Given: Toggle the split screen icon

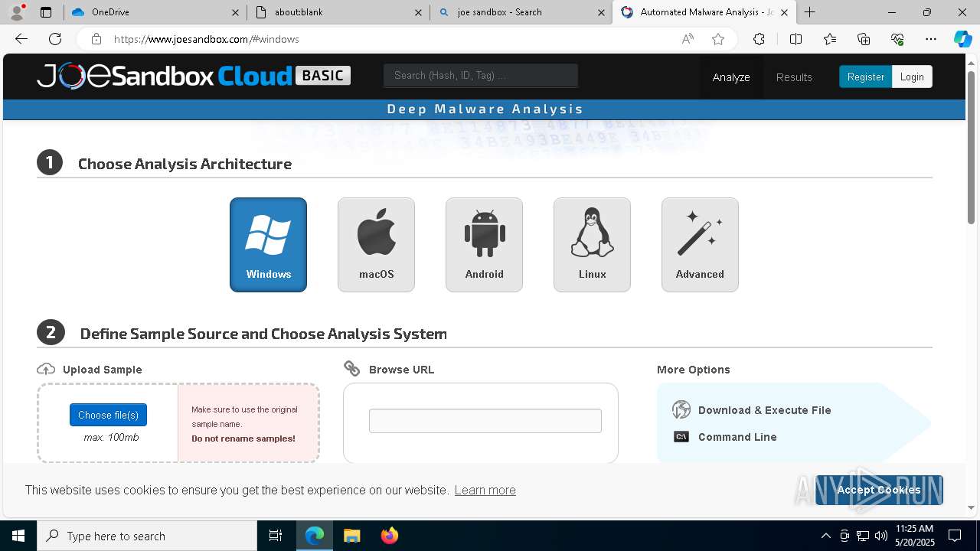Looking at the screenshot, I should (795, 39).
